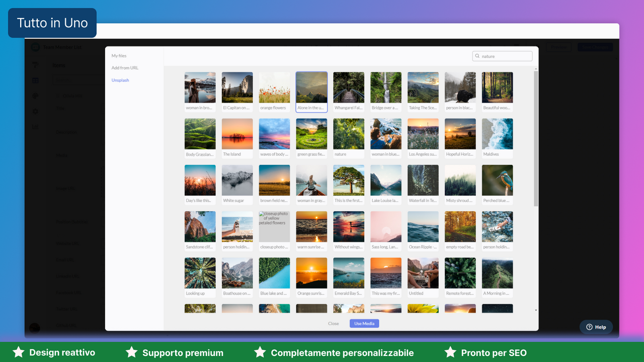Click the search magnifier icon in media picker
This screenshot has width=644, height=362.
tap(477, 56)
